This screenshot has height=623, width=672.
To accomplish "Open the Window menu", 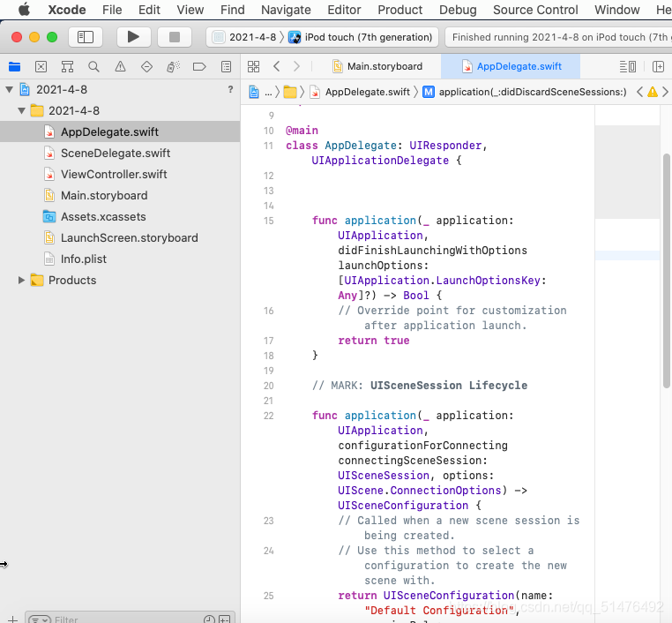I will (616, 10).
